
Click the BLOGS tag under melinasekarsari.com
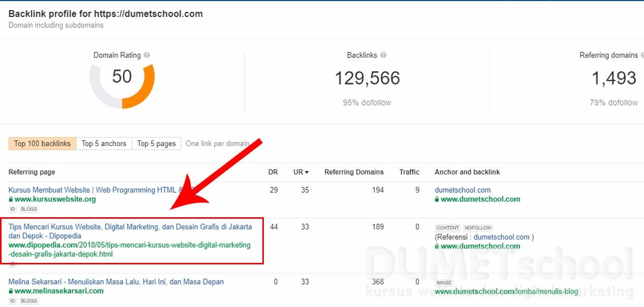[29, 301]
